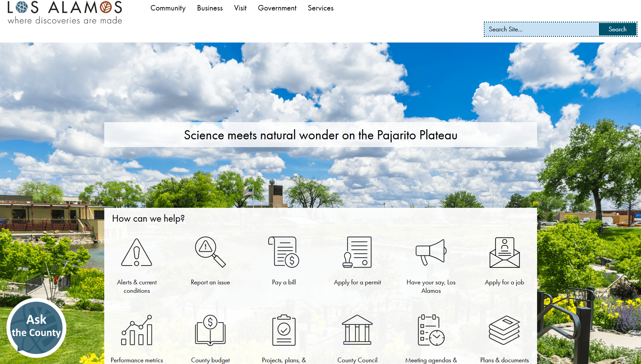The height and width of the screenshot is (364, 641).
Task: Focus the Search Site input field
Action: pos(541,29)
